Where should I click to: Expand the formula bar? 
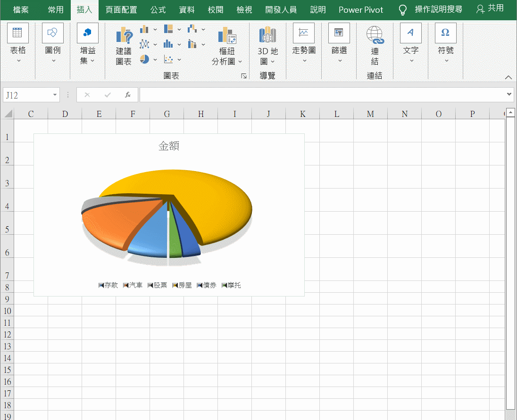pos(509,95)
